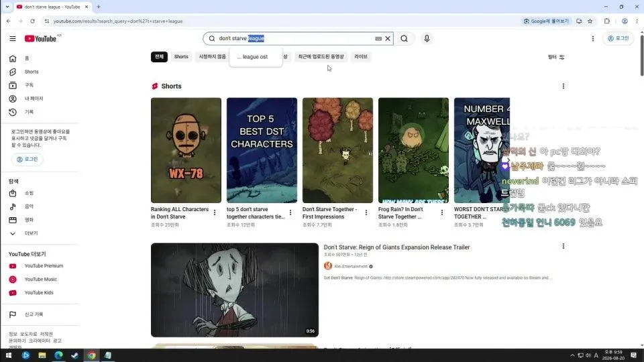This screenshot has width=644, height=362.
Task: Open Steam from taskbar
Action: tap(74, 355)
